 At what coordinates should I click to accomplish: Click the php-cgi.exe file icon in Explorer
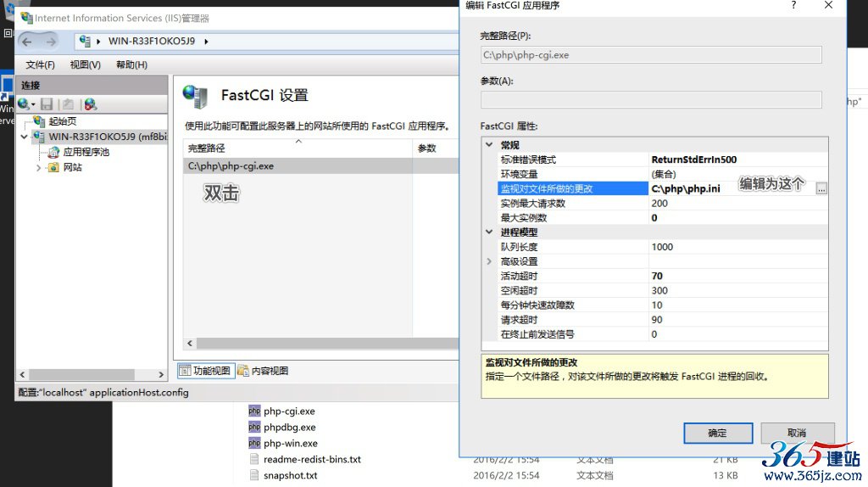tap(254, 411)
